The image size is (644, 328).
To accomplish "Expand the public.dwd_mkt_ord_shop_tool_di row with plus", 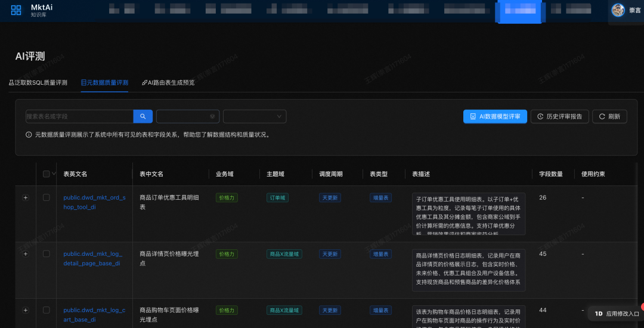I will click(25, 197).
